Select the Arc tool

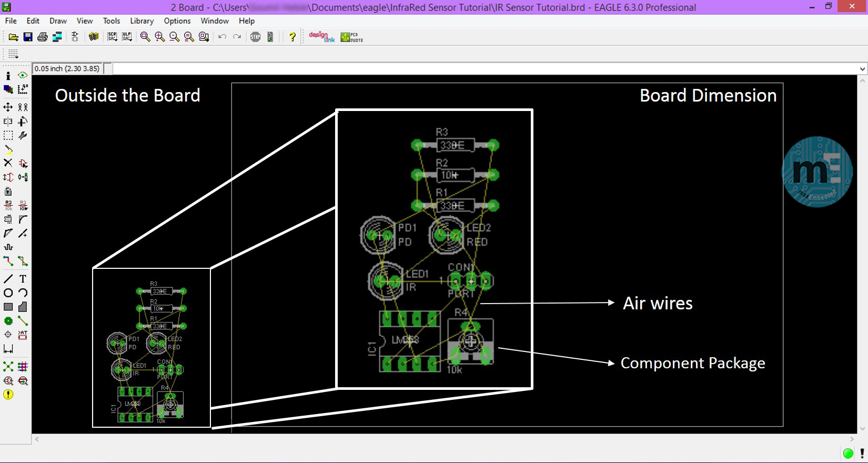tap(23, 293)
